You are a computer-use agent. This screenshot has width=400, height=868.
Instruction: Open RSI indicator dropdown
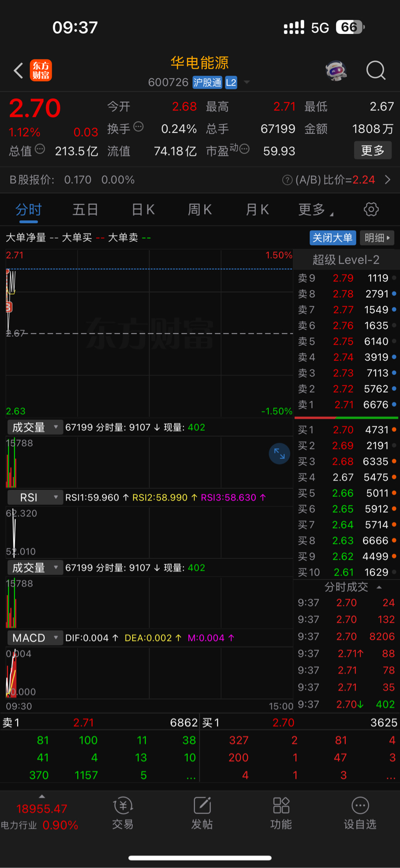(35, 497)
